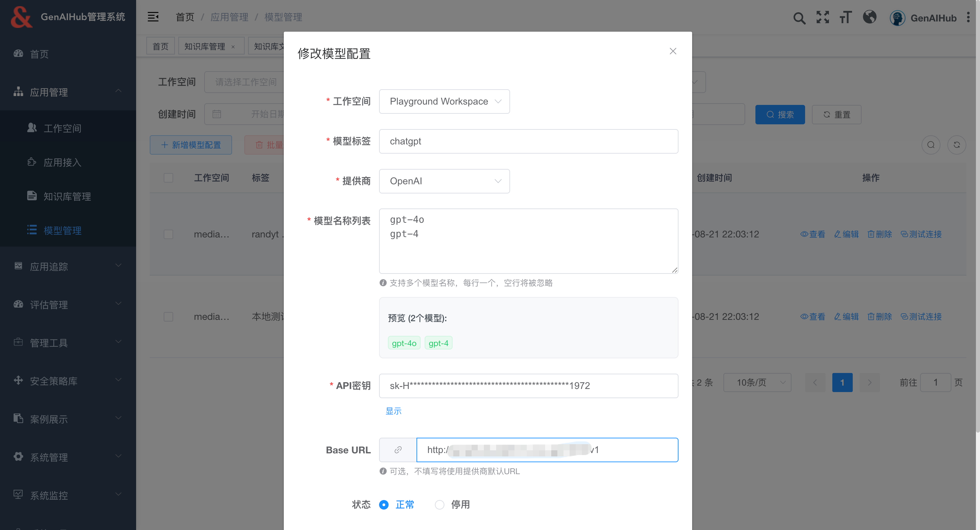The height and width of the screenshot is (530, 980).
Task: Switch to the 知识库管理 page tab
Action: pyautogui.click(x=205, y=46)
